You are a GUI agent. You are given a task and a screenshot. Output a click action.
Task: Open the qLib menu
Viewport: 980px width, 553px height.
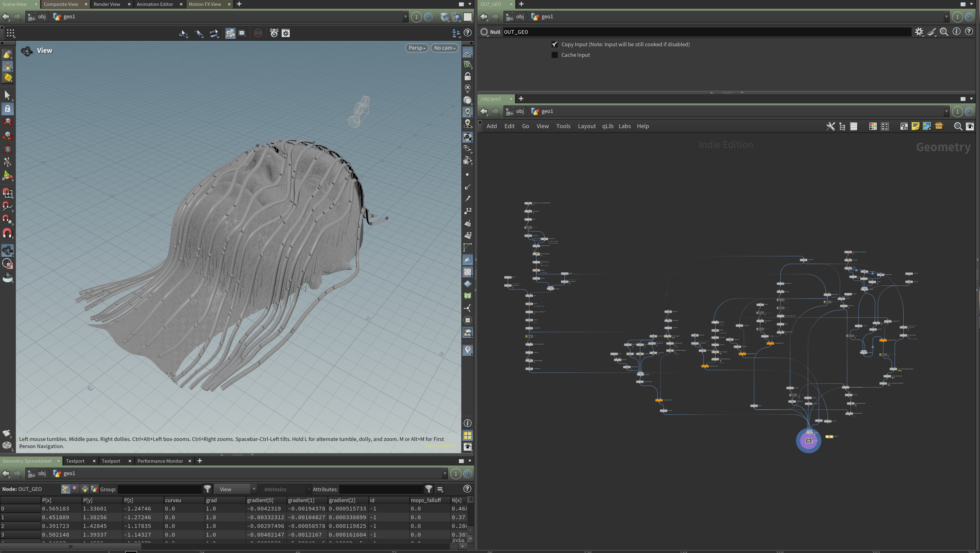607,126
